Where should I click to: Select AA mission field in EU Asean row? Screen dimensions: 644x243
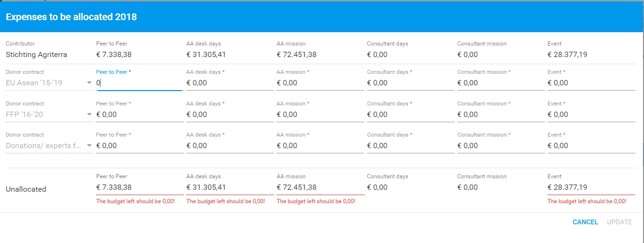(x=320, y=83)
